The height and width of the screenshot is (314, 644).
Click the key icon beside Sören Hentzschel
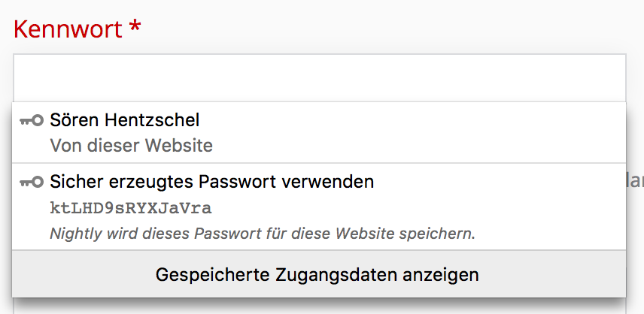point(32,120)
